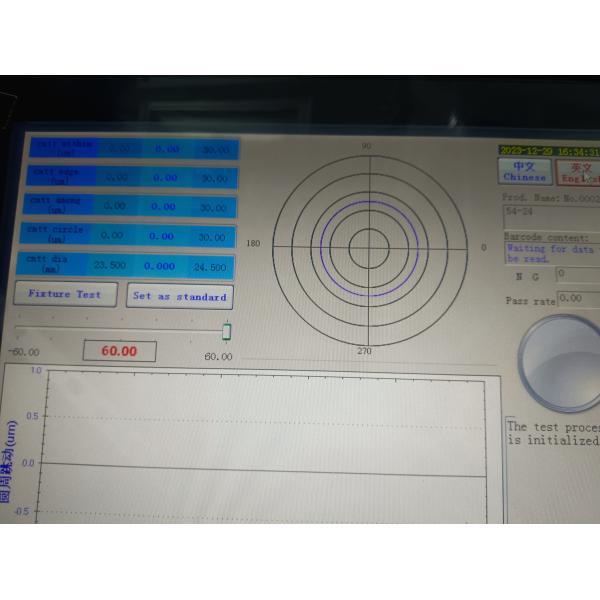This screenshot has width=600, height=600.
Task: Click the cmtt among blue measured value
Action: 163,206
